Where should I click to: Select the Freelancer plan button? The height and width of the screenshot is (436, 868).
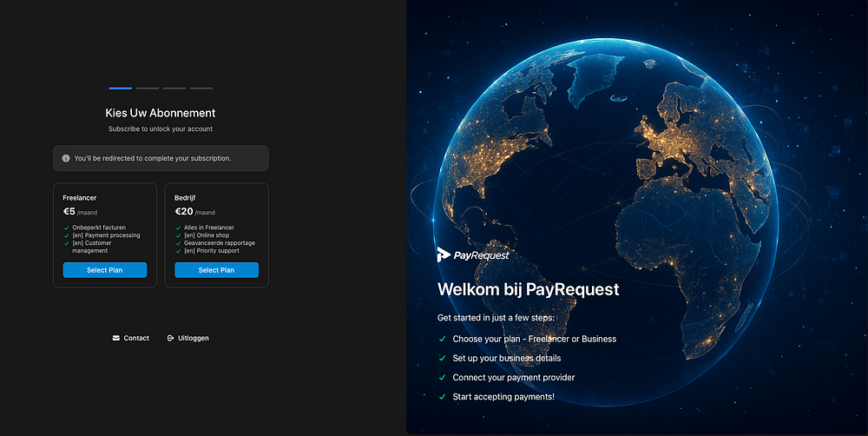(x=105, y=270)
